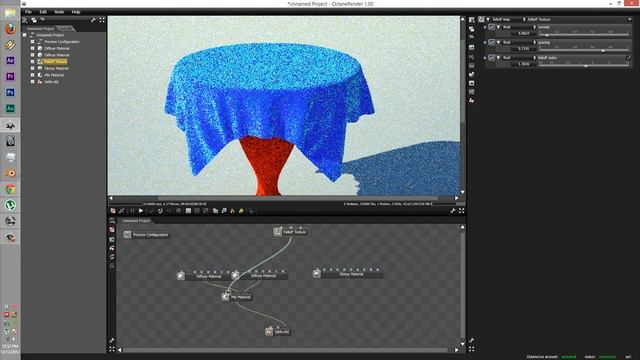Collapse the grazing parameter disclosure triangle
The height and width of the screenshot is (360, 640).
tap(498, 42)
